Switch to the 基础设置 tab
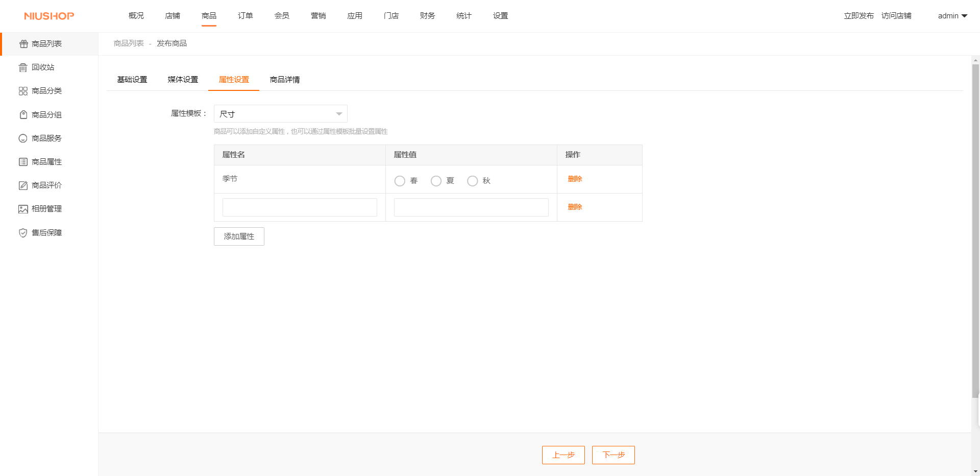 pyautogui.click(x=132, y=80)
